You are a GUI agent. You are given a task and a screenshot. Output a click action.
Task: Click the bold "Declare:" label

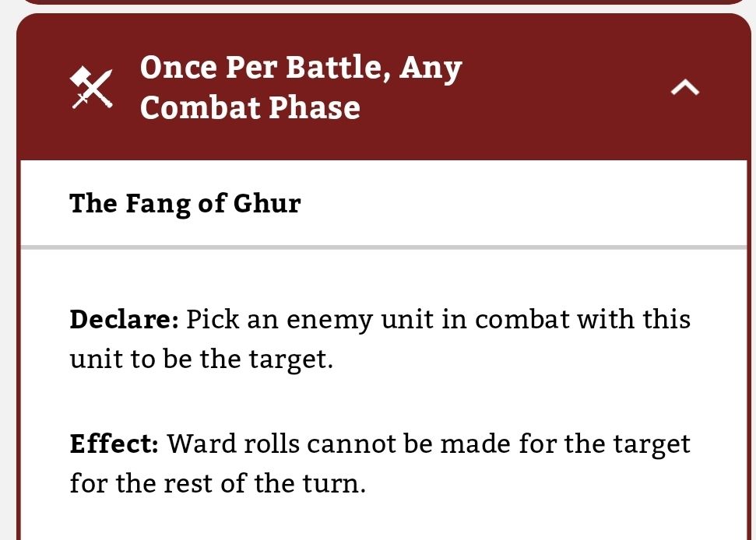[x=125, y=320]
